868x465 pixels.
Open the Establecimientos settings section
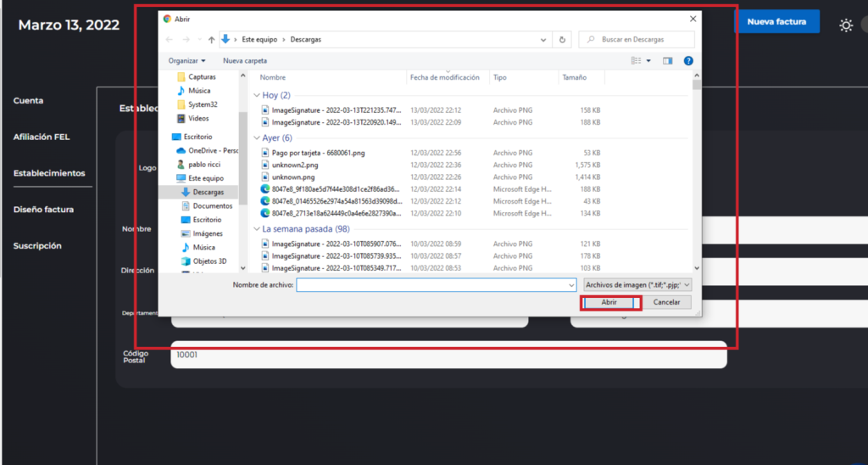49,173
